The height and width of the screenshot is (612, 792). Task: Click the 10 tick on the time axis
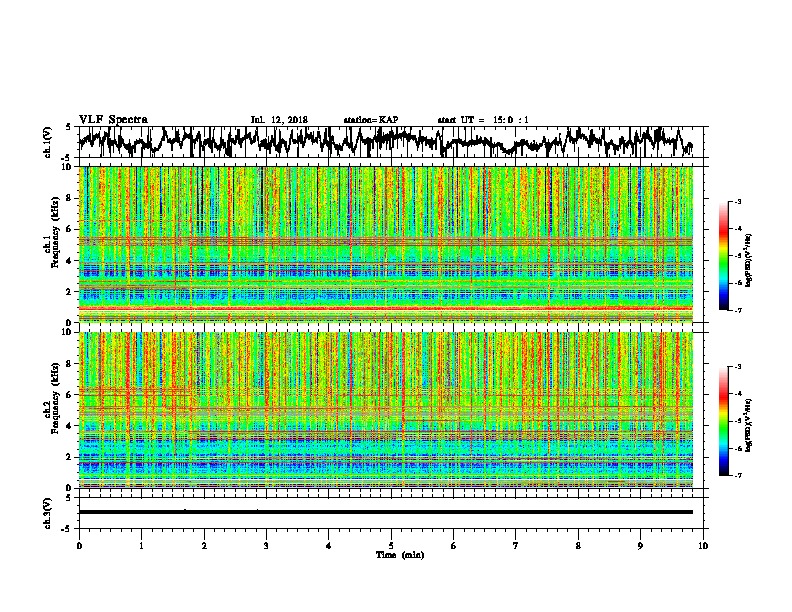point(703,546)
